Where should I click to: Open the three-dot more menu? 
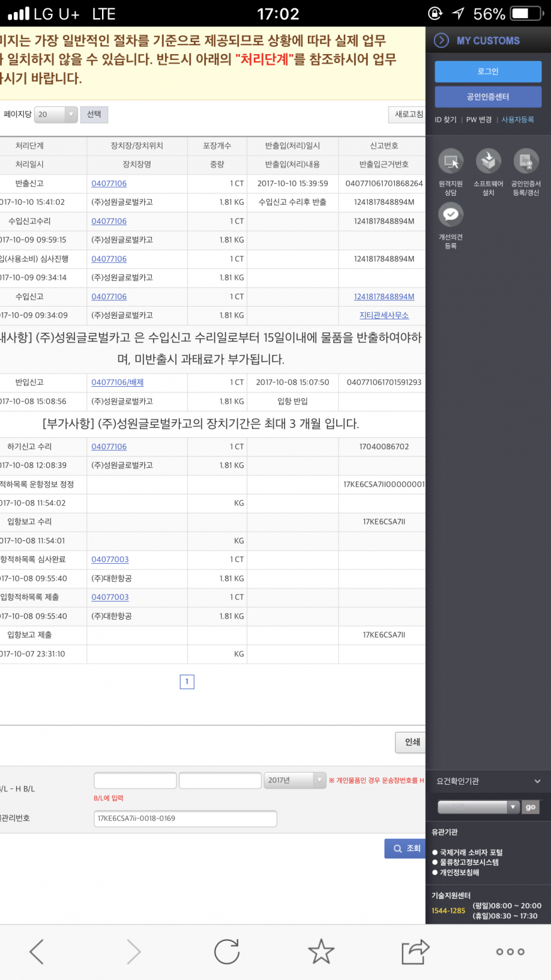click(510, 952)
